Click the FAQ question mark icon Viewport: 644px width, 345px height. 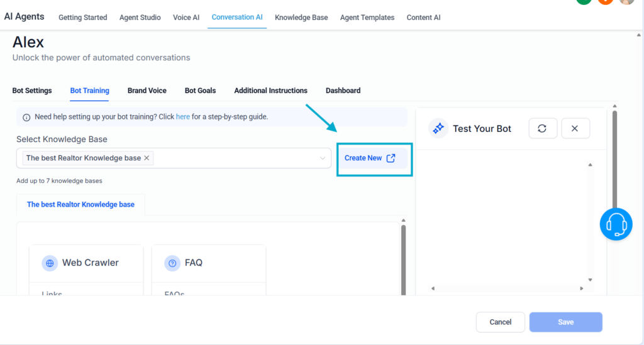pyautogui.click(x=172, y=263)
